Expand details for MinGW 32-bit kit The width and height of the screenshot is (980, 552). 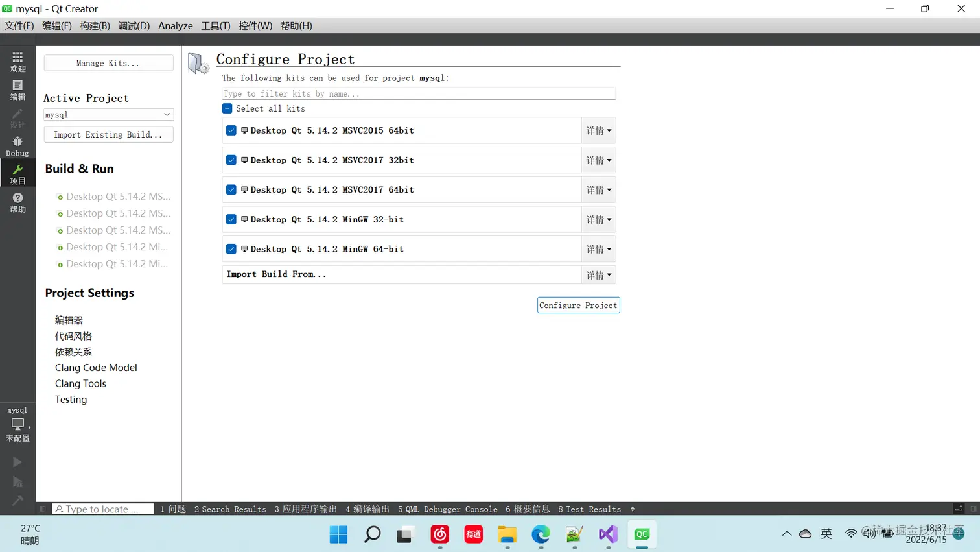click(599, 220)
